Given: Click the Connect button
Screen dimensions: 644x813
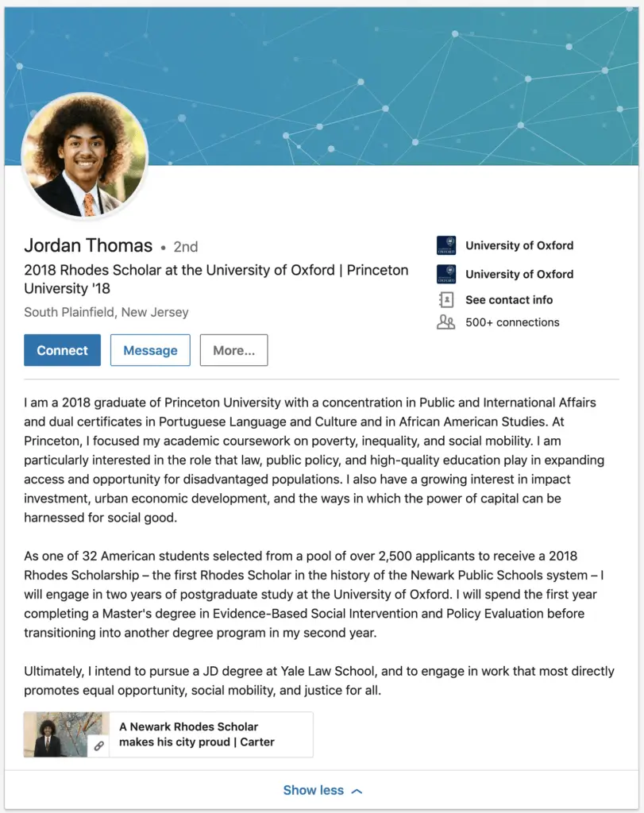Looking at the screenshot, I should tap(62, 350).
